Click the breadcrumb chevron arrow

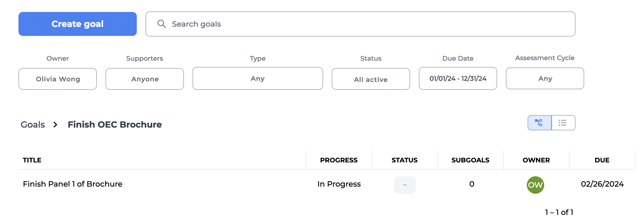(x=55, y=125)
